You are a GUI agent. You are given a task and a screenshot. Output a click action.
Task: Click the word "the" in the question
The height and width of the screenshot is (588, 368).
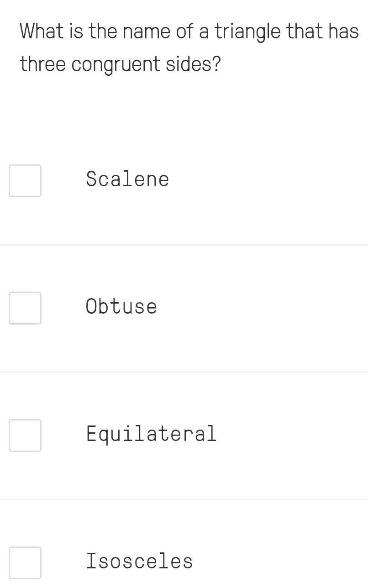[x=103, y=31]
